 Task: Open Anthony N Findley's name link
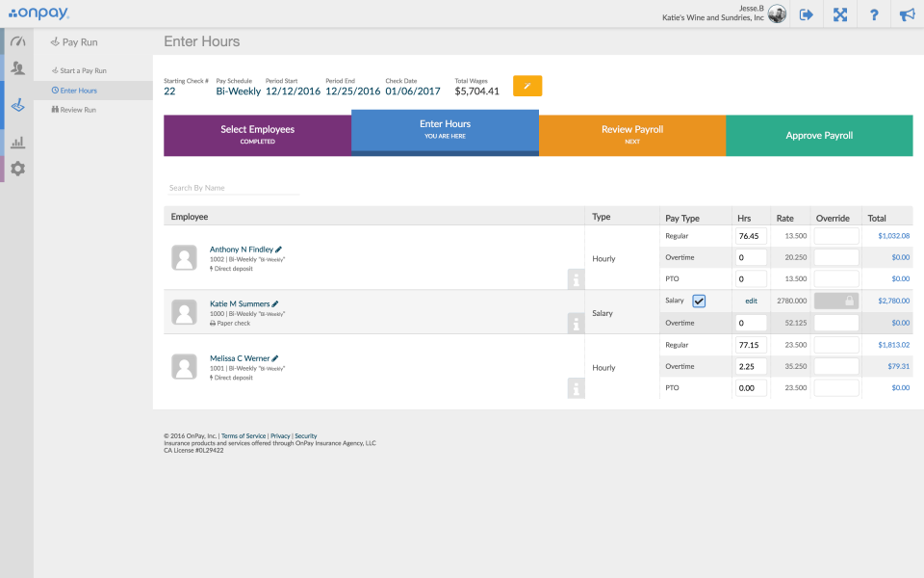tap(242, 250)
